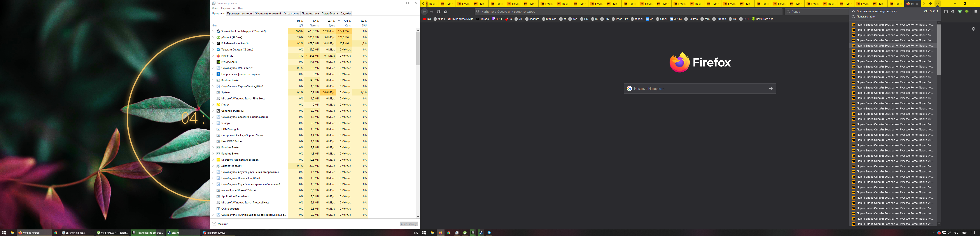
Task: Click the green shield extension icon
Action: [960, 12]
